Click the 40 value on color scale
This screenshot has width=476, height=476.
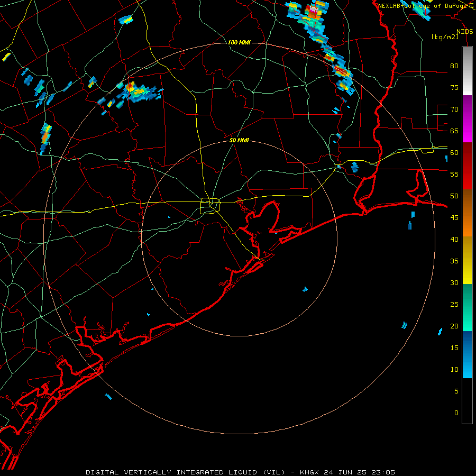coord(454,239)
